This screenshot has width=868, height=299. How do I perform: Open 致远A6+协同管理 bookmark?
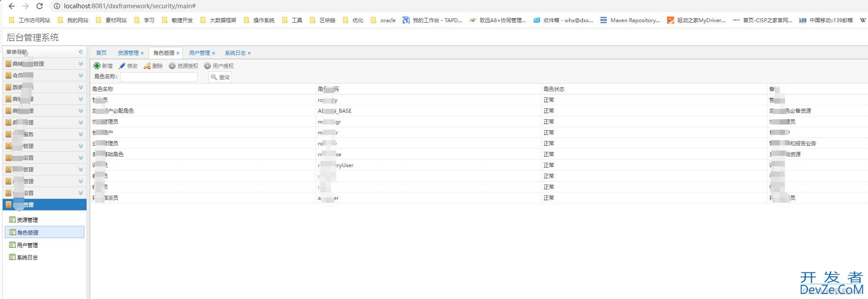[x=497, y=20]
